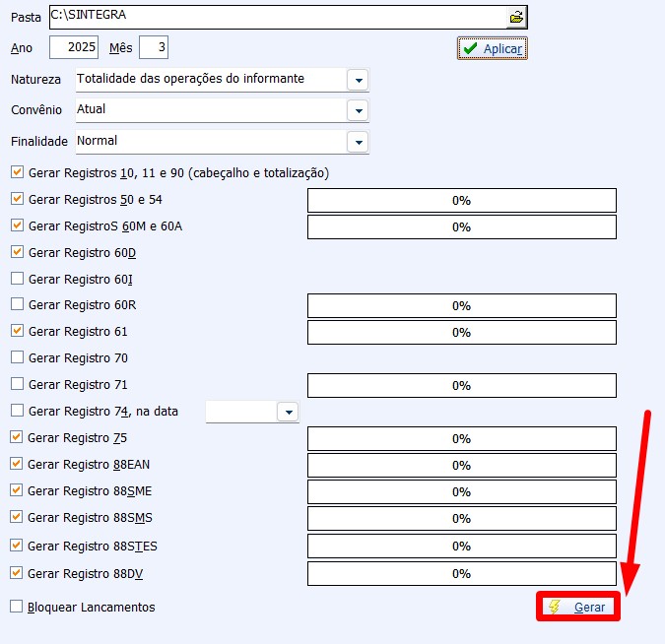Uncheck Gerar Registros 10, 11 e 90
Image resolution: width=665 pixels, height=644 pixels.
pos(17,172)
